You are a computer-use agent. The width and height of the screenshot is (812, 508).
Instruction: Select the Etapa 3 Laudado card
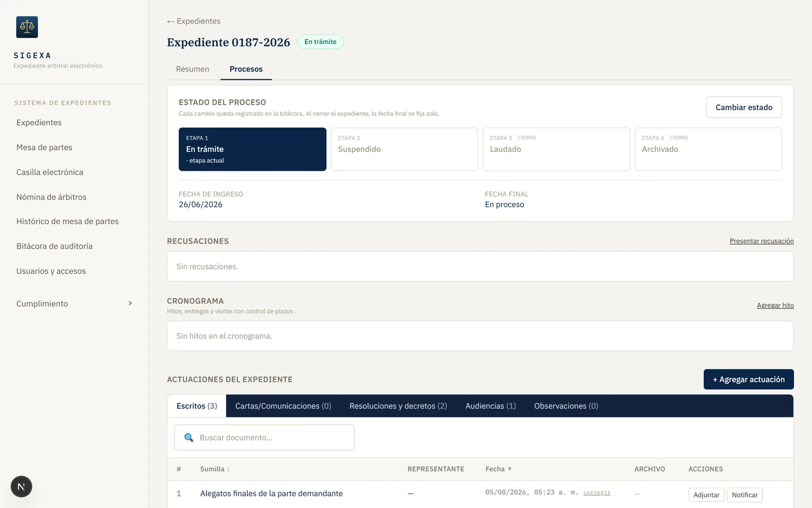[556, 149]
